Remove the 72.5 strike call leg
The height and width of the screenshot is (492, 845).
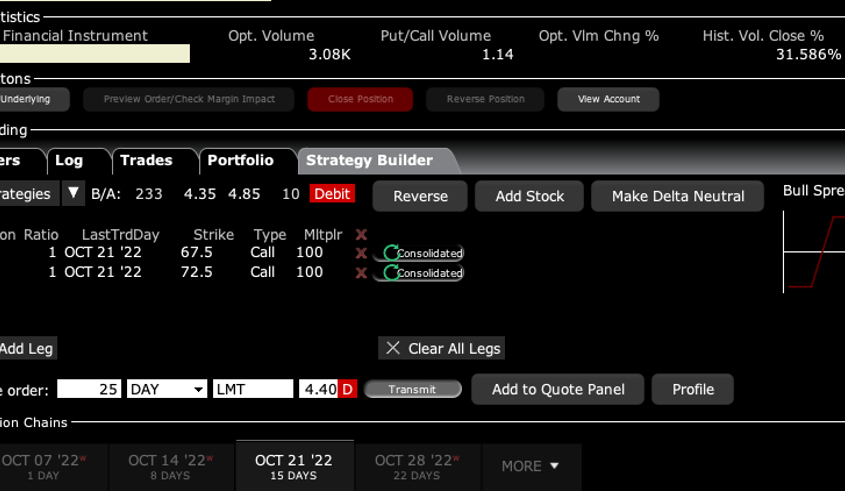coord(361,273)
